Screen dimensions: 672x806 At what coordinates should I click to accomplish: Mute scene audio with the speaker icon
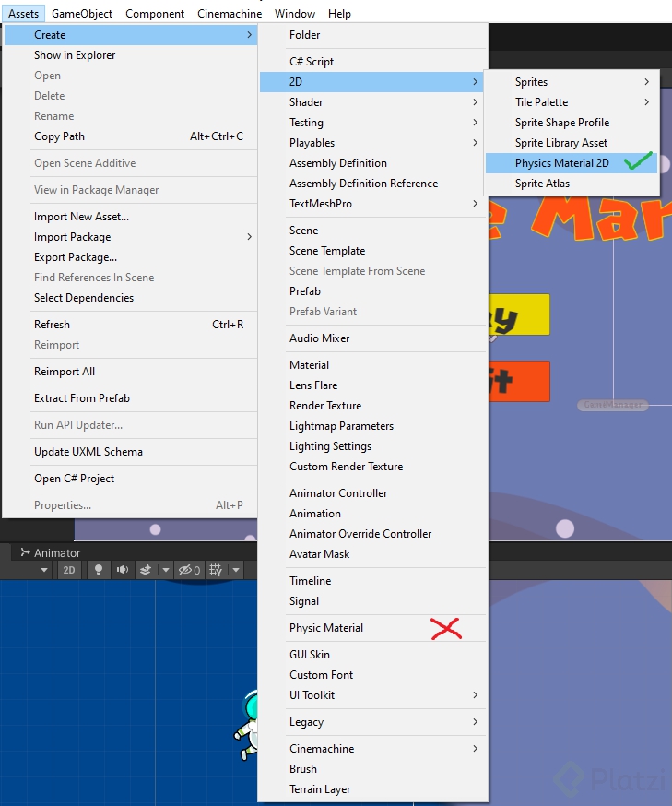tap(123, 570)
